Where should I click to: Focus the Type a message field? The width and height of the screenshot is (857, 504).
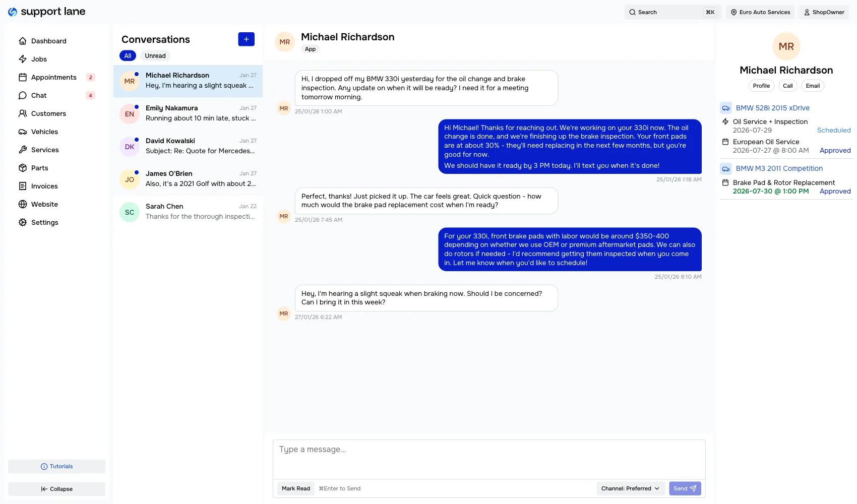pos(489,459)
